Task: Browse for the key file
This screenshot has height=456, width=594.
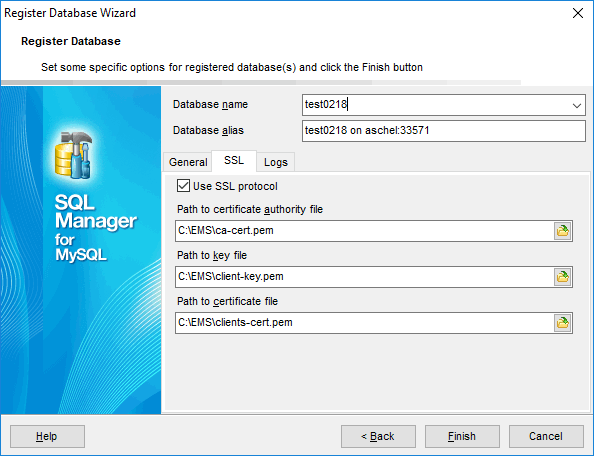Action: 563,277
